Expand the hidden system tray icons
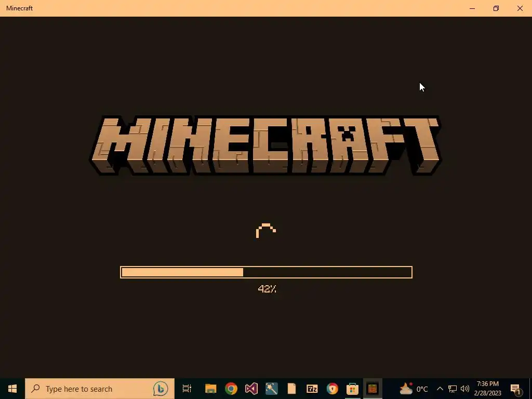Screen dimensions: 532x399 click(x=440, y=389)
